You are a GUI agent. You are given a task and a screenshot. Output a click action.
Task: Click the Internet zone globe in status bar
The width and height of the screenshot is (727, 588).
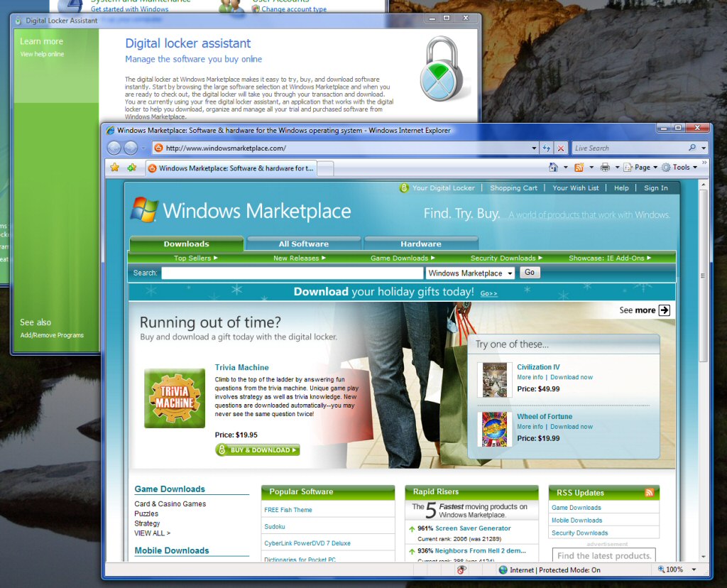click(503, 570)
